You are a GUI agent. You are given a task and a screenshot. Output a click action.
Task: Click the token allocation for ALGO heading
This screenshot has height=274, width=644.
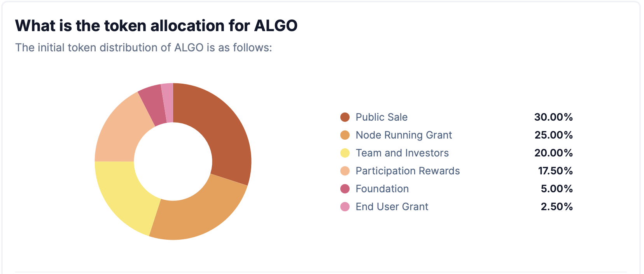[156, 26]
